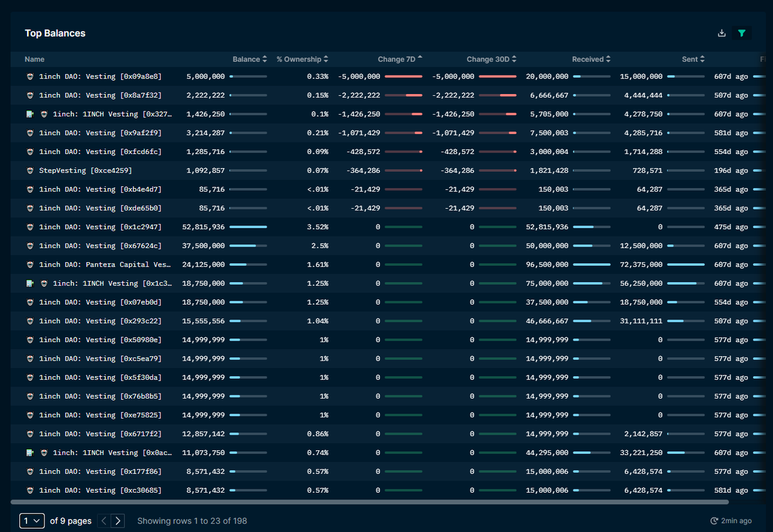Open 1inch DAO: Vesting [0x8a7f32]
Screen dimensions: 773x532
[x=100, y=95]
